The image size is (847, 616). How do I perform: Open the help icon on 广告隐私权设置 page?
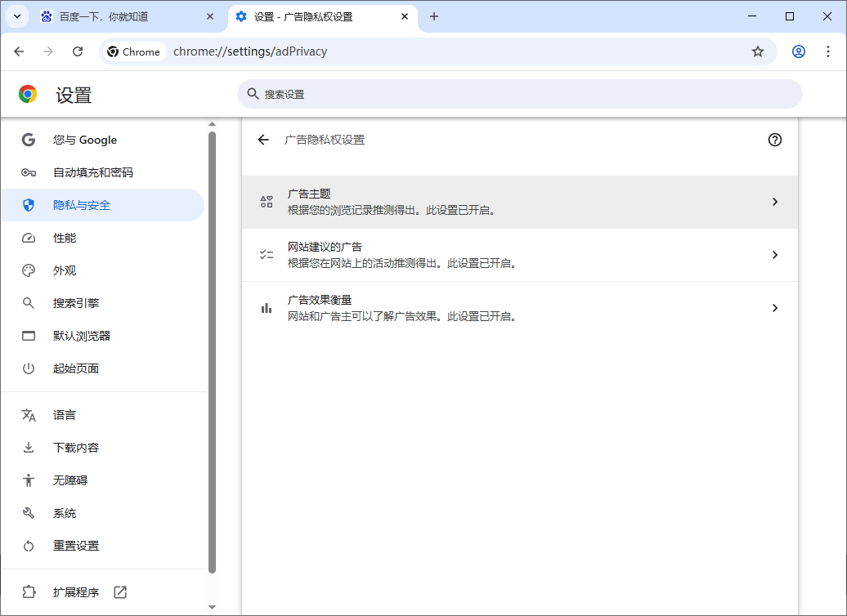(774, 140)
